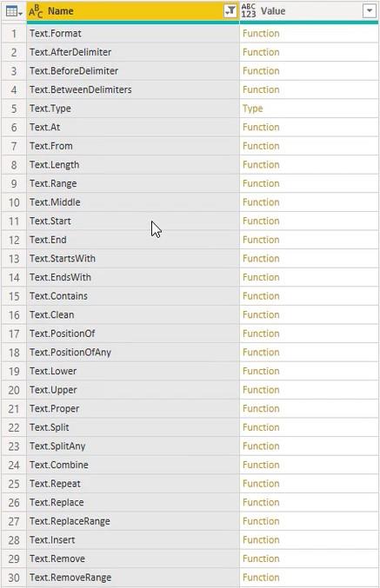380x588 pixels.
Task: Select the Text.AfterDelimiter name cell
Action: click(x=133, y=52)
